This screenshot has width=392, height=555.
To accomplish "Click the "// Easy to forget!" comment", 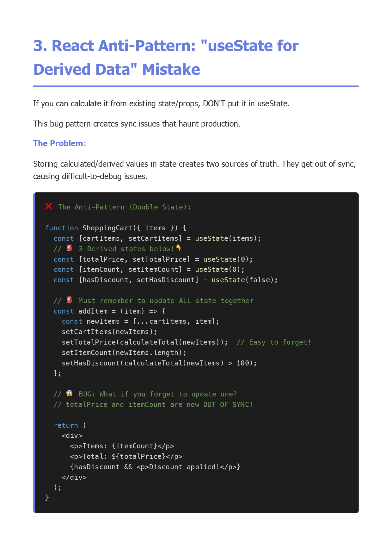I will (x=273, y=342).
